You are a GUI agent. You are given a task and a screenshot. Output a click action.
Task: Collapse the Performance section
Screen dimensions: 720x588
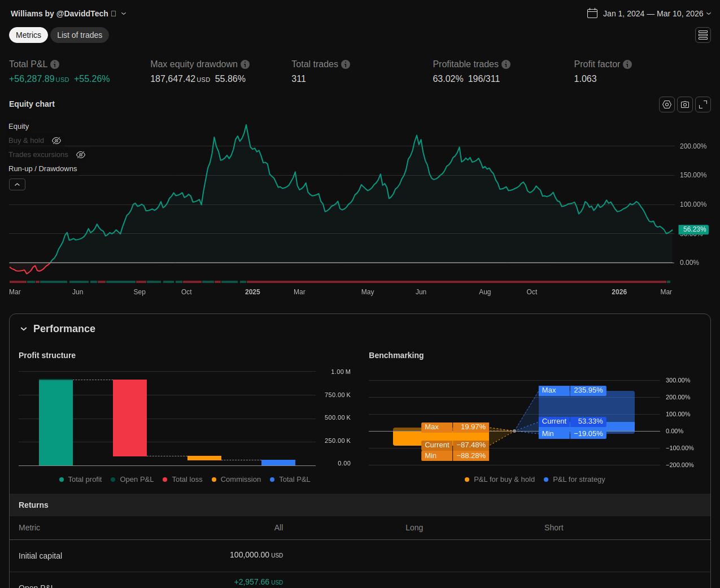pyautogui.click(x=24, y=329)
